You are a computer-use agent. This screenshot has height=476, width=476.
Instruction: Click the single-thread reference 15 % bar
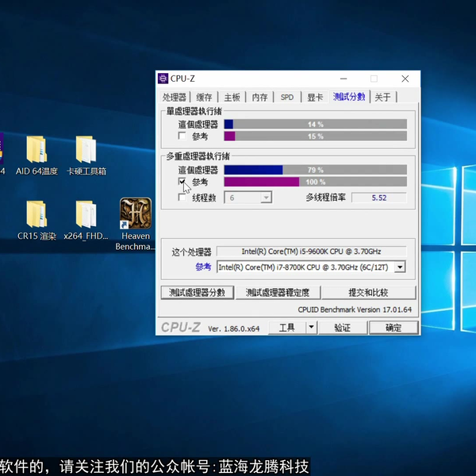click(x=316, y=136)
